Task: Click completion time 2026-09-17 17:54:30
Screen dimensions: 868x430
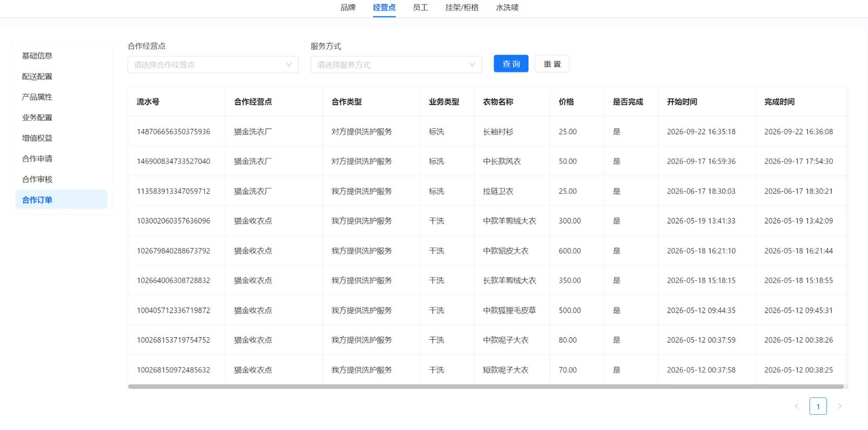Action: coord(799,161)
